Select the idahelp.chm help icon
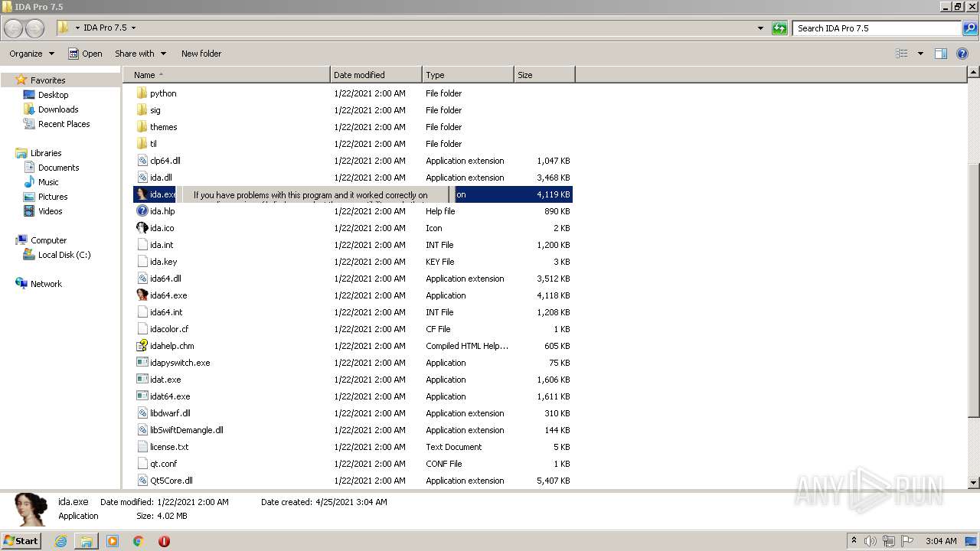 point(142,346)
